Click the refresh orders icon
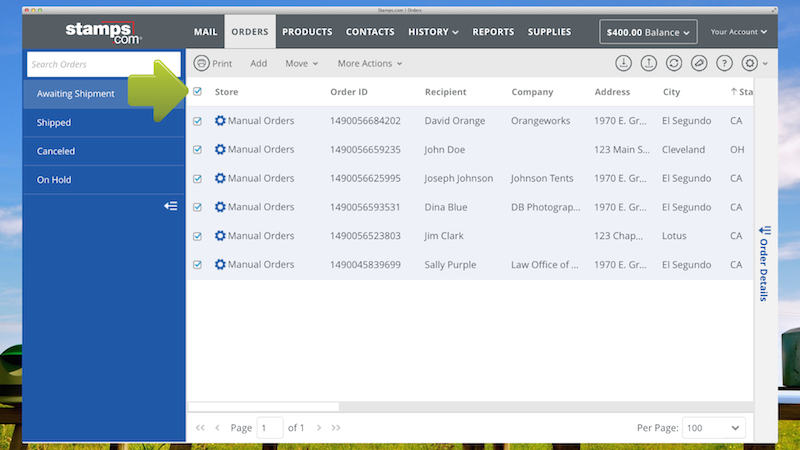The image size is (800, 450). 674,63
